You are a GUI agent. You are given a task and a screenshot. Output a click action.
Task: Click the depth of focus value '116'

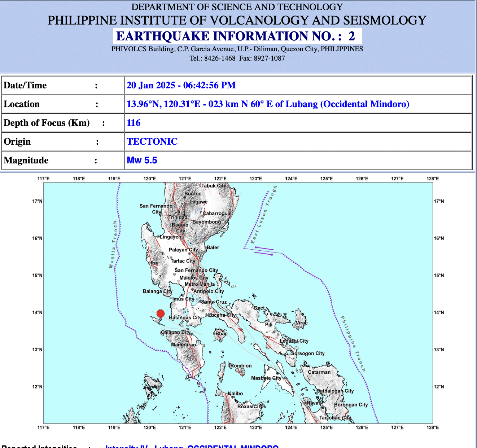(134, 123)
